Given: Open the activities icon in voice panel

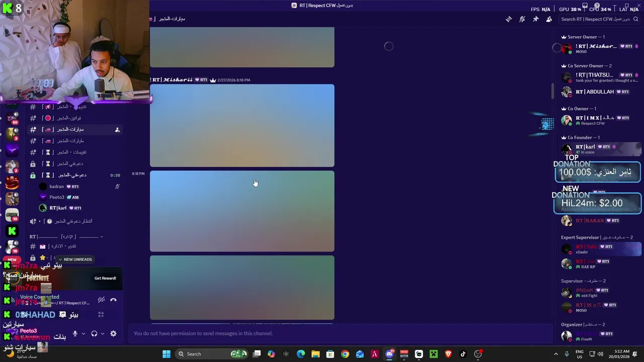Looking at the screenshot, I should (x=101, y=315).
